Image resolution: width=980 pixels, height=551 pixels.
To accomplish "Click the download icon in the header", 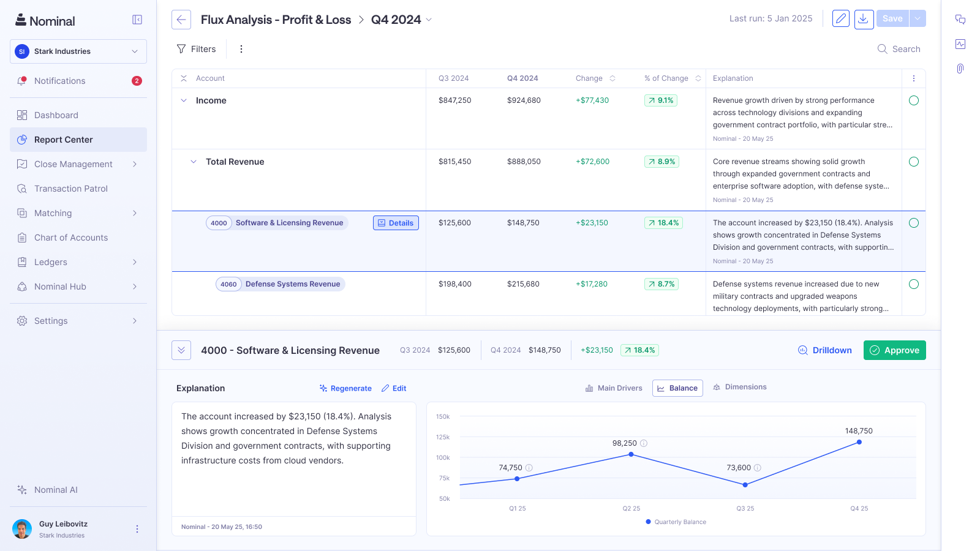I will [x=864, y=19].
